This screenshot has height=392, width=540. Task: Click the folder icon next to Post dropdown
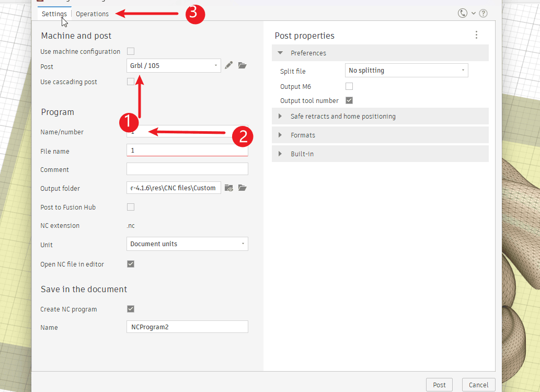[x=242, y=65]
